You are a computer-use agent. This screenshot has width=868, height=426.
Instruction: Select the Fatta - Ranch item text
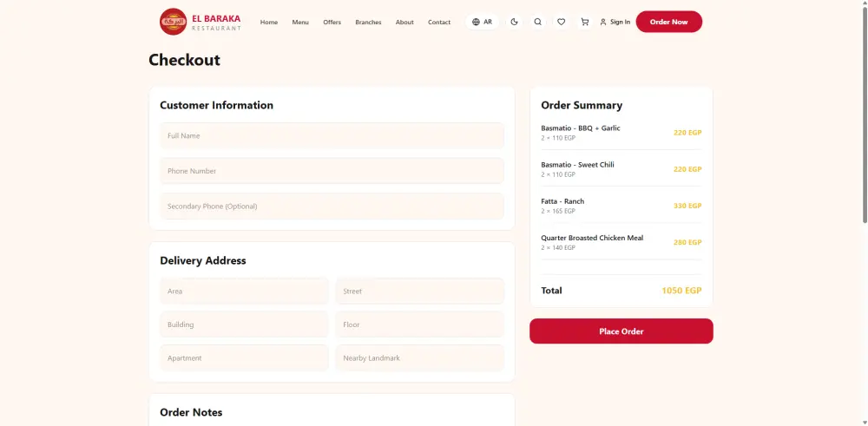point(562,201)
